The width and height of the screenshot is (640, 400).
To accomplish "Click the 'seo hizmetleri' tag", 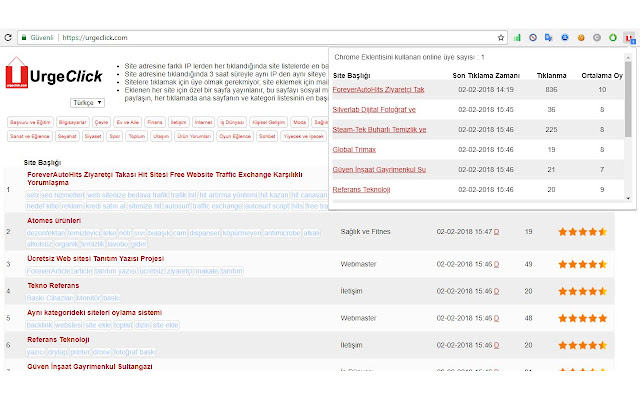I will pyautogui.click(x=62, y=196).
